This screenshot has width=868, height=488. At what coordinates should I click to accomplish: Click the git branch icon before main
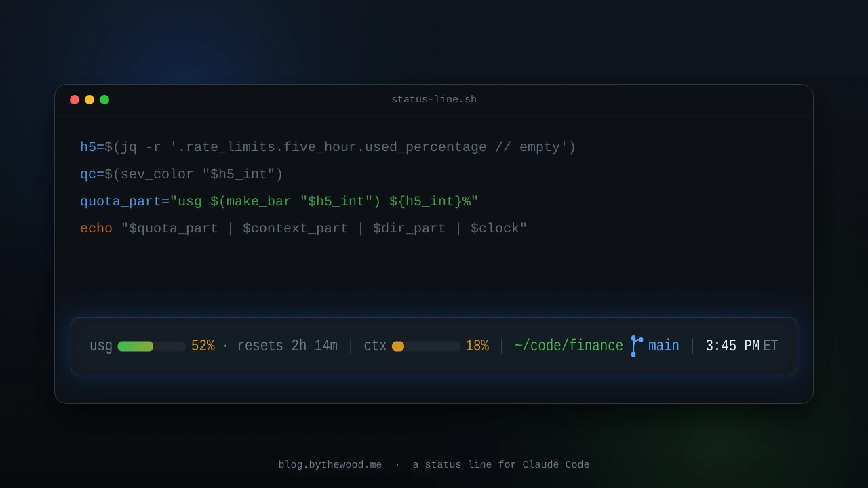[x=637, y=346]
